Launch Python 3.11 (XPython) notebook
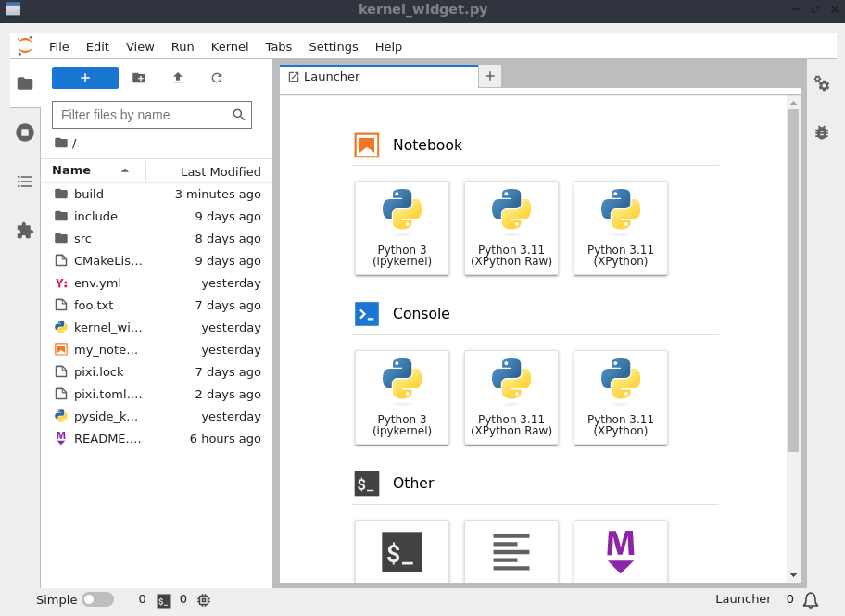The width and height of the screenshot is (845, 616). [621, 228]
